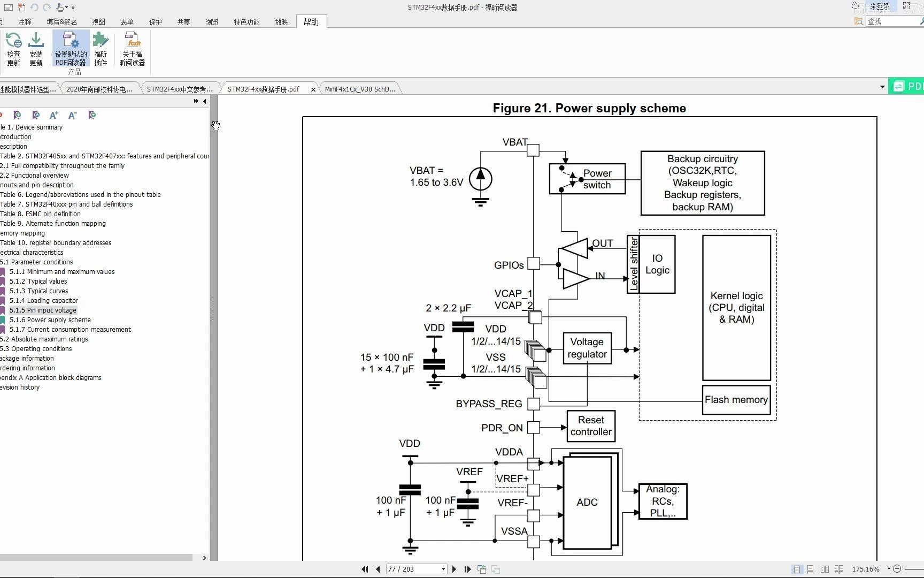Select 5.1.6 Power supply scheme bookmark
Viewport: 924px width, 578px height.
[x=50, y=320]
